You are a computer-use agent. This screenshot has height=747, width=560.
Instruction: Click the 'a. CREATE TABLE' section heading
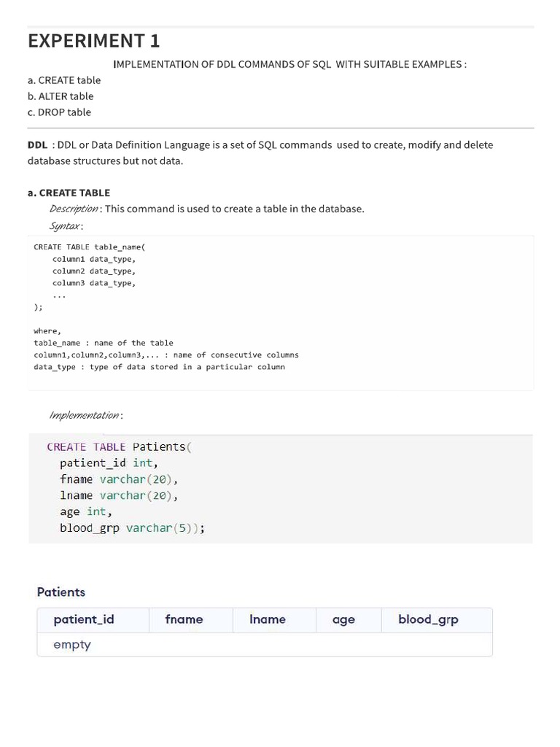(x=69, y=193)
